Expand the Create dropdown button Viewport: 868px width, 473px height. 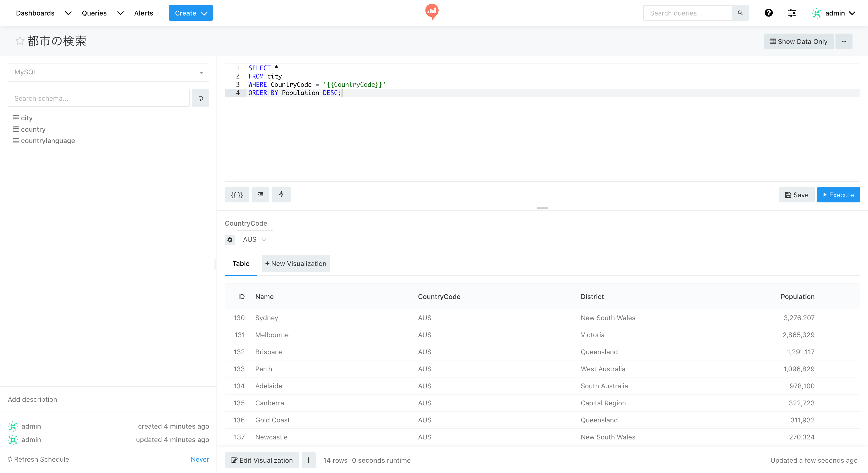[191, 13]
